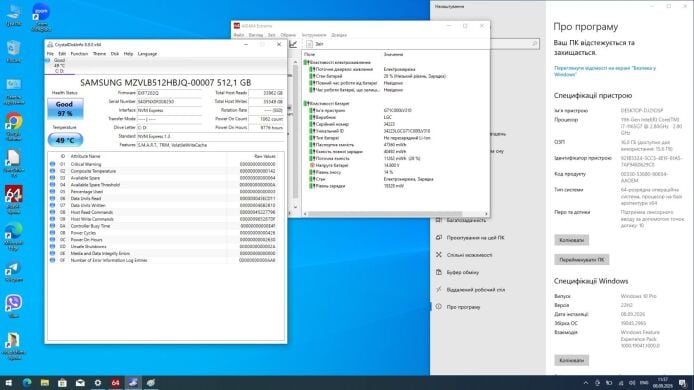The width and height of the screenshot is (694, 390).
Task: Open the Windows security details link
Action: click(605, 71)
